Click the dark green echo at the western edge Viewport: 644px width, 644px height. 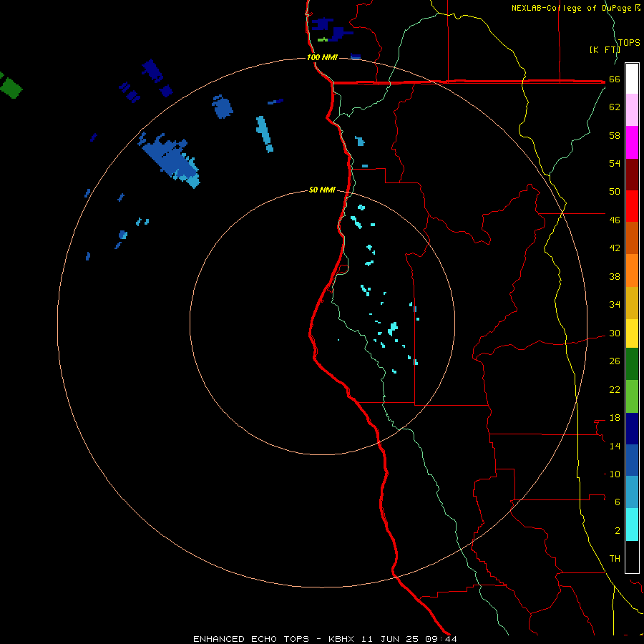click(11, 87)
